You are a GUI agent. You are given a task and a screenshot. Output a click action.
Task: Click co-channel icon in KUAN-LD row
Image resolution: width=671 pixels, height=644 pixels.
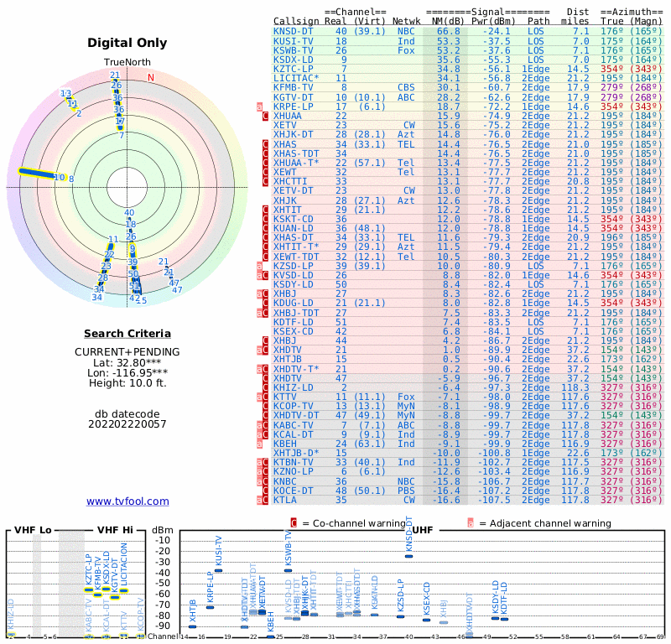coord(265,228)
